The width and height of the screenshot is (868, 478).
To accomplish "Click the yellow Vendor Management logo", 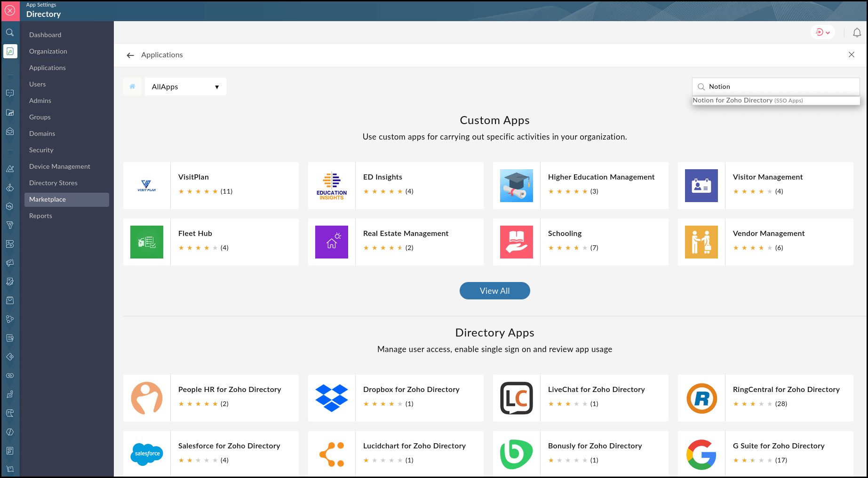I will click(x=701, y=242).
